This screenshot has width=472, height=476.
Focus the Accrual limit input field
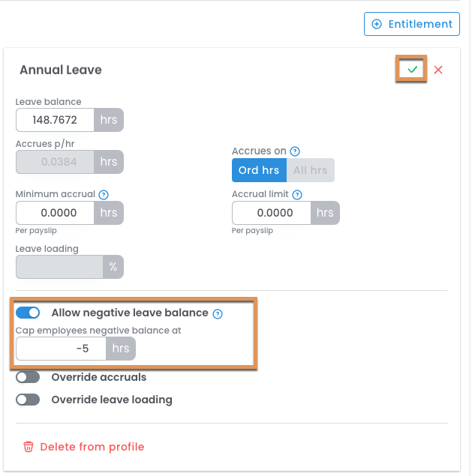[272, 213]
